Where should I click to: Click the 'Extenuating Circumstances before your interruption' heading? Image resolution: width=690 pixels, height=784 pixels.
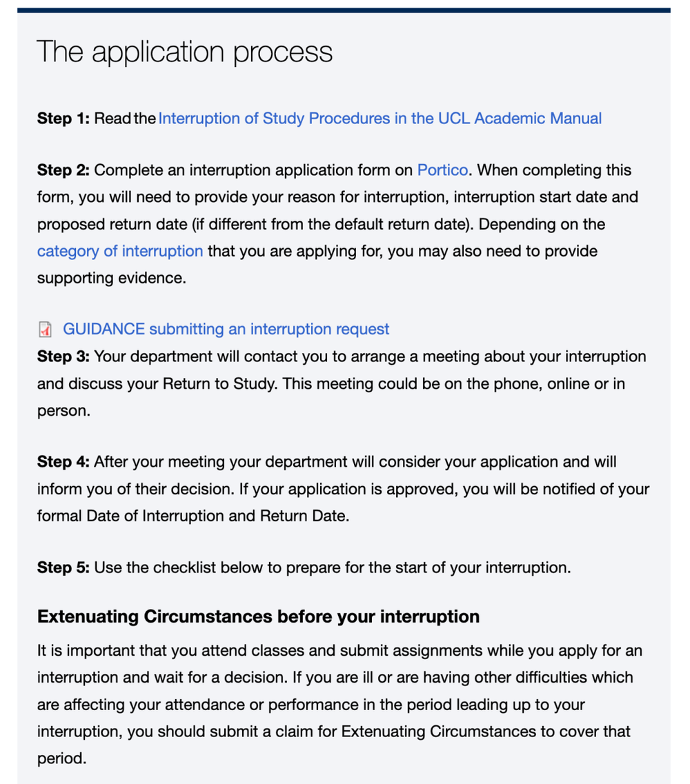click(258, 616)
